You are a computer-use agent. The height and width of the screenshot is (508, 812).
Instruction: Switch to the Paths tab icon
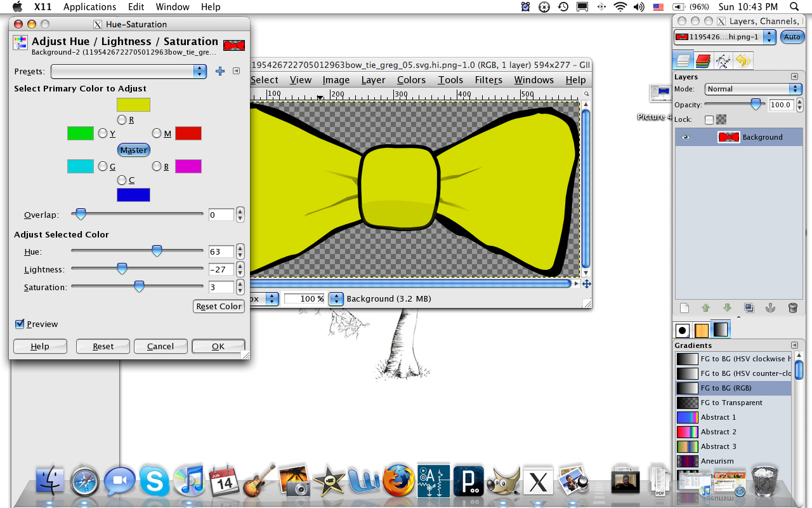click(723, 61)
